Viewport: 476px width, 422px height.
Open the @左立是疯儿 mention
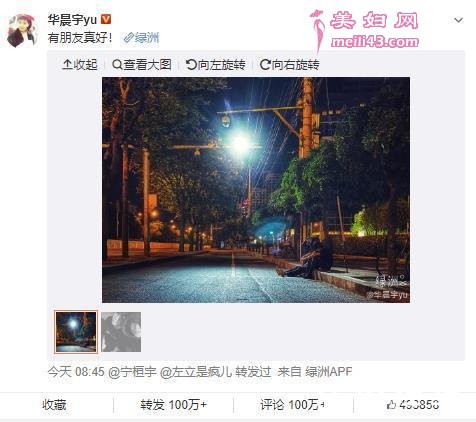point(196,372)
